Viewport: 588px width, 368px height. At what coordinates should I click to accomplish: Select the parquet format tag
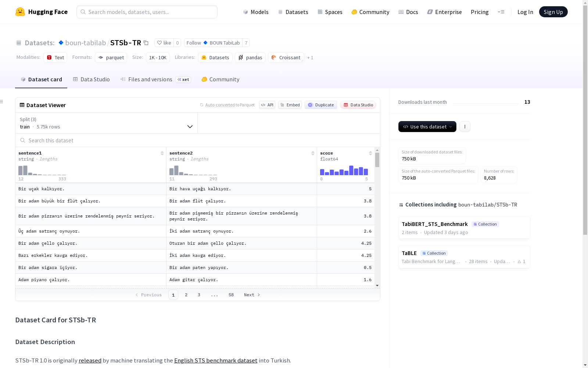(x=111, y=57)
